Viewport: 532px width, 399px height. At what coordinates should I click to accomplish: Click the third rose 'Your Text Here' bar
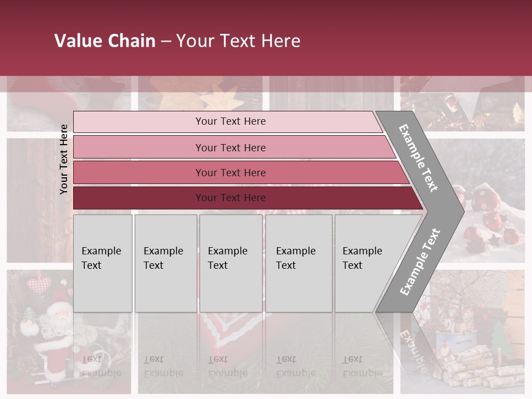tap(230, 172)
